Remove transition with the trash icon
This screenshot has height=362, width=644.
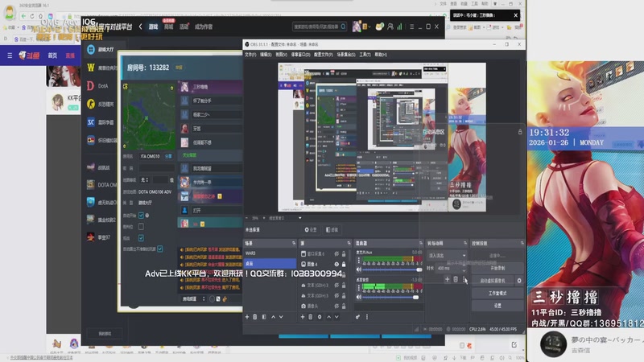[456, 279]
